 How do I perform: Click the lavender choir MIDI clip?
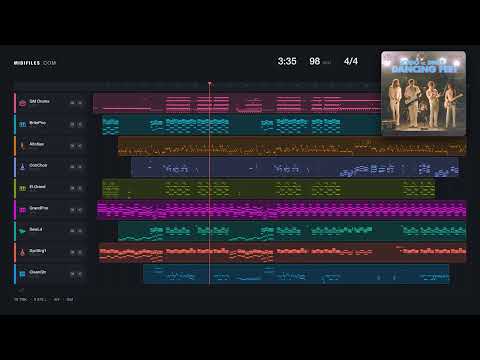click(295, 167)
